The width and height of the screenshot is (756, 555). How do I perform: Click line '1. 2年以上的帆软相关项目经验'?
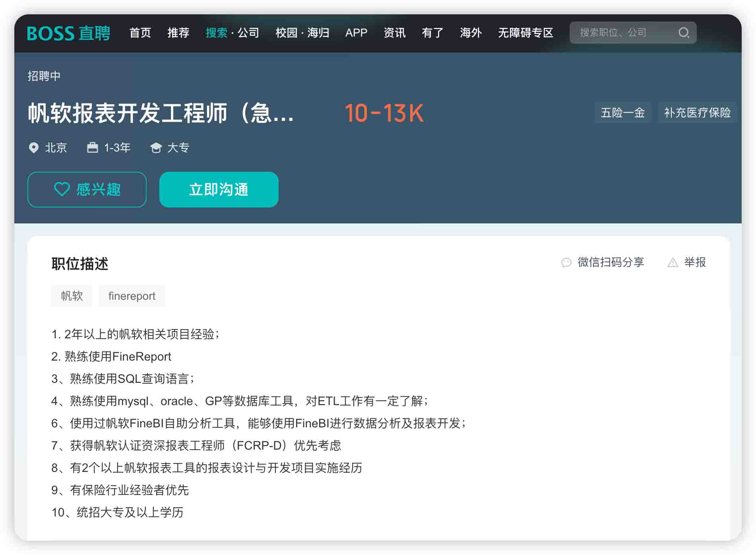coord(135,334)
